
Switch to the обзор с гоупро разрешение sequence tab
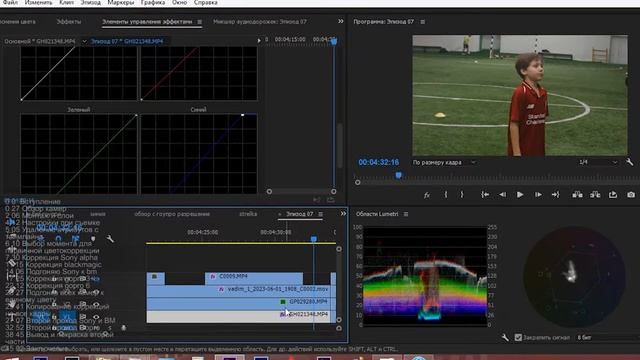click(x=172, y=214)
